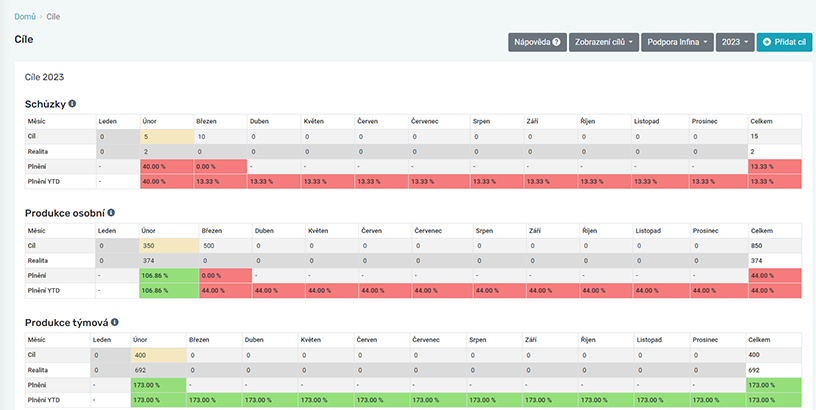Click the Produkce osobní Březen goal field 500
The height and width of the screenshot is (410, 816).
222,245
